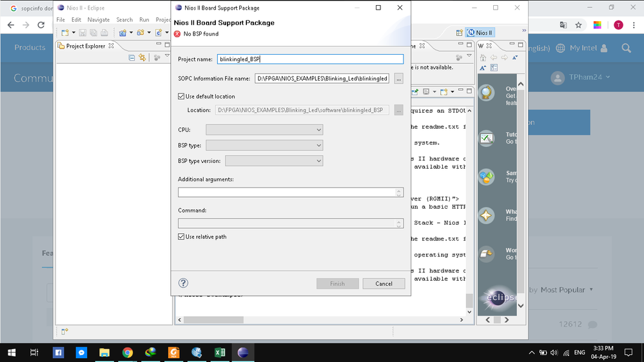Reduce font size in Welcome view

515,58
